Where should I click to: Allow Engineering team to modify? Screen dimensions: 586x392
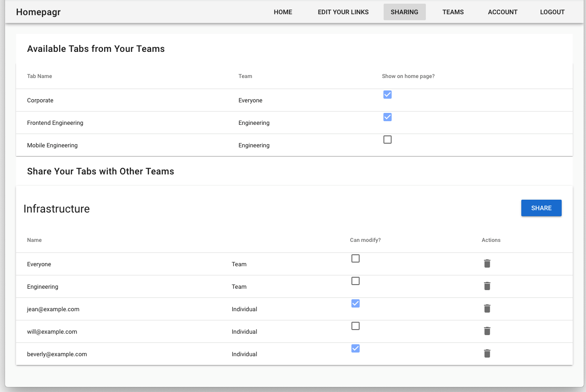355,281
